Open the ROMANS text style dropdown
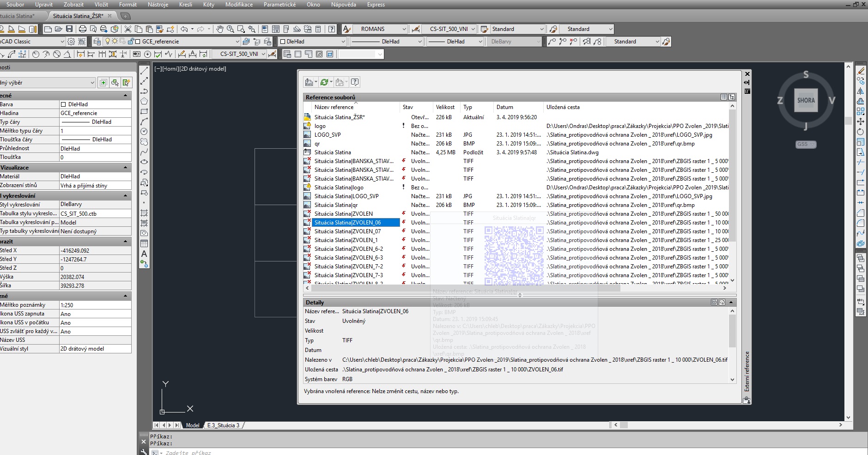 point(404,29)
